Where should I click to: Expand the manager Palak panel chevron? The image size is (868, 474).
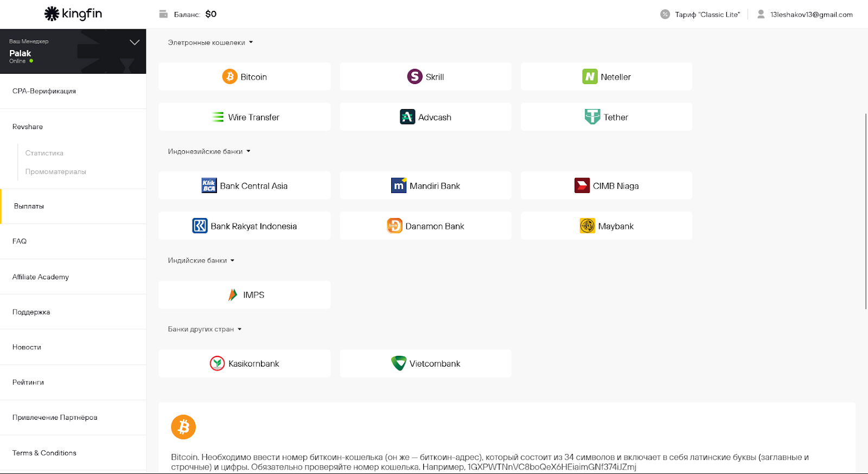(135, 42)
